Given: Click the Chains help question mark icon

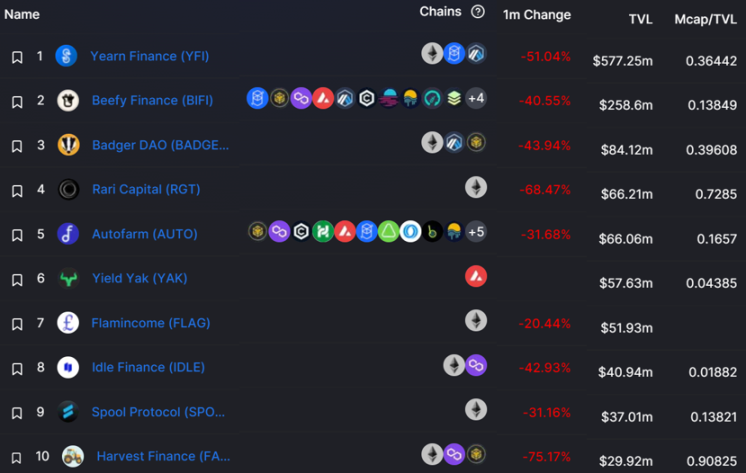Looking at the screenshot, I should point(478,11).
